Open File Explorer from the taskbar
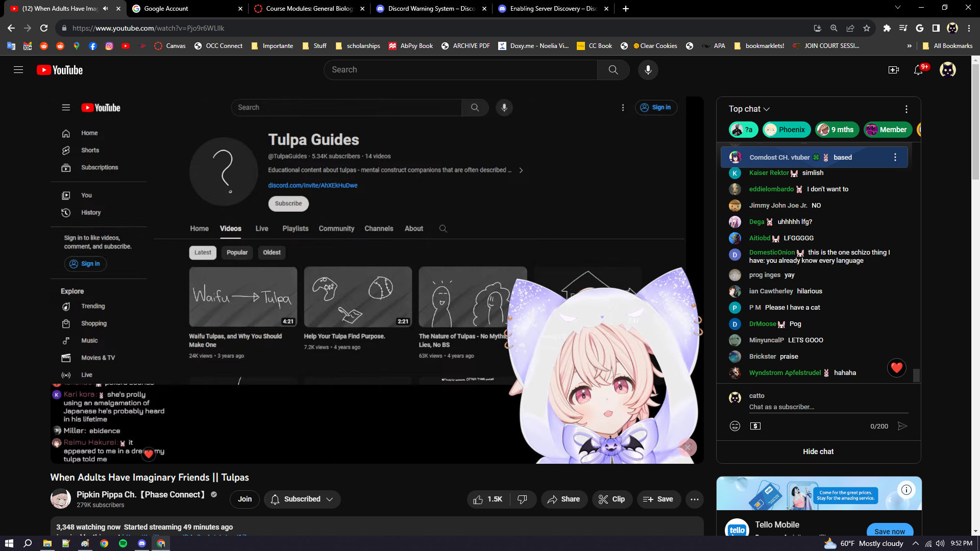 (x=47, y=543)
